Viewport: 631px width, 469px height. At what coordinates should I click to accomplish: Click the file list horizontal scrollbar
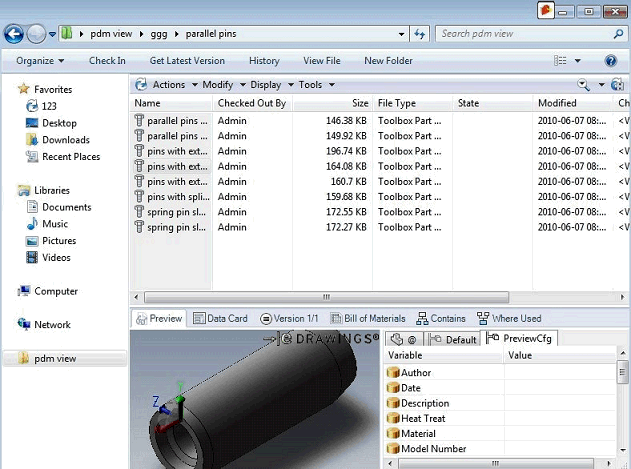tap(324, 297)
